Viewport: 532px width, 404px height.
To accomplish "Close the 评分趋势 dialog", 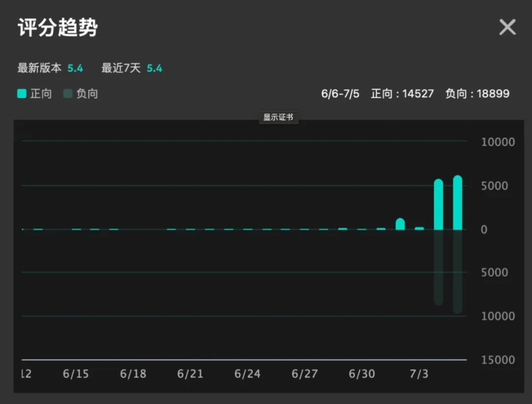I will [x=507, y=27].
